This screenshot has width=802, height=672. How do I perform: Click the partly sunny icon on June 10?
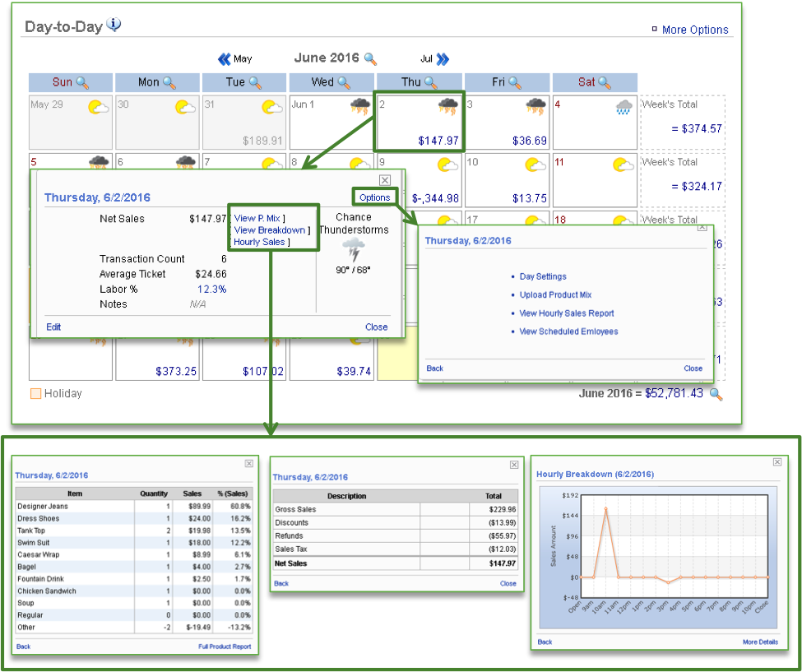(x=535, y=165)
